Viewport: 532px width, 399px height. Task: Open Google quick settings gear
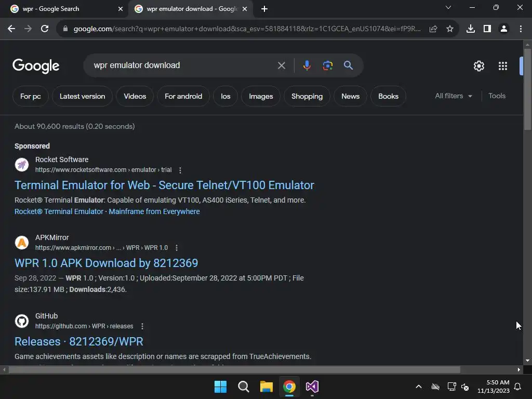tap(478, 66)
